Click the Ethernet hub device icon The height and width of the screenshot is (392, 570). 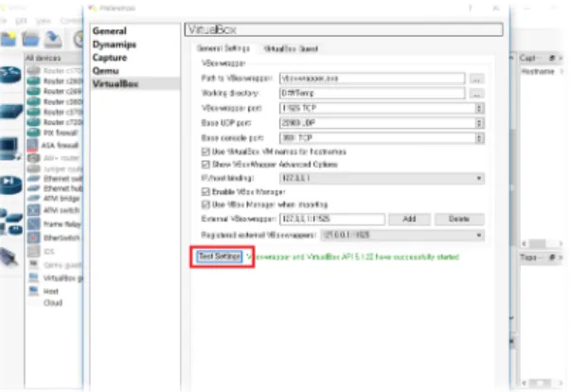click(33, 188)
